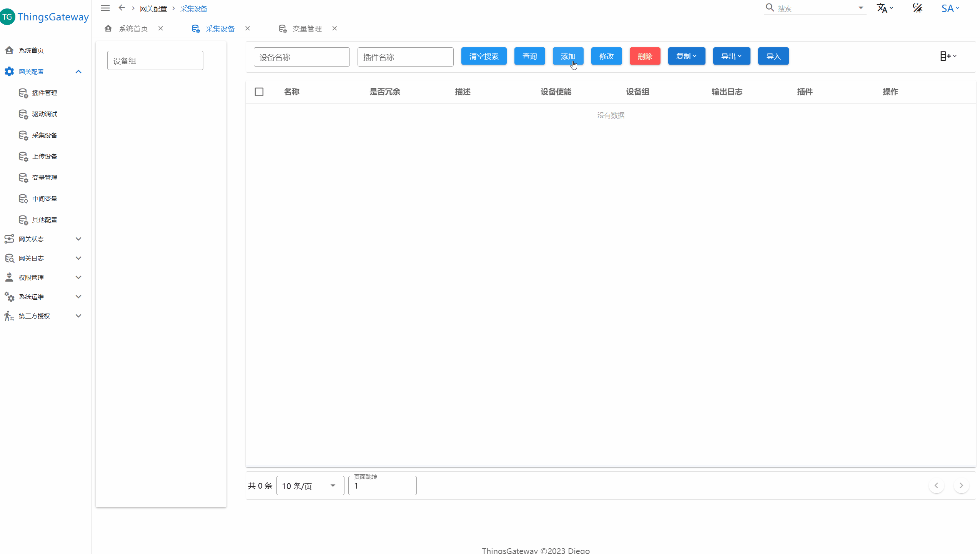Open the 导出 export dropdown button
Image resolution: width=980 pixels, height=554 pixels.
click(x=731, y=56)
